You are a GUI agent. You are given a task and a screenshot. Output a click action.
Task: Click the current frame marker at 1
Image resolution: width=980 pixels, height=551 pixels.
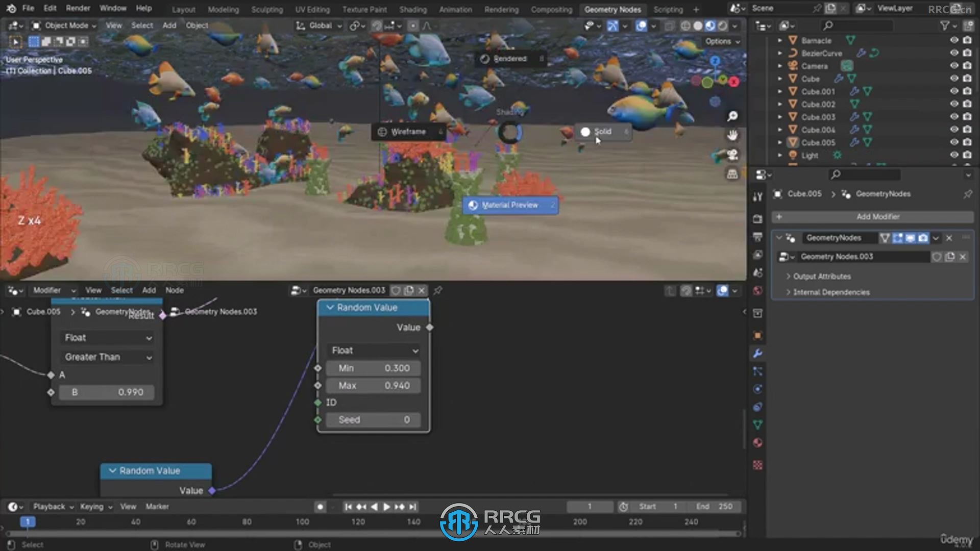28,521
